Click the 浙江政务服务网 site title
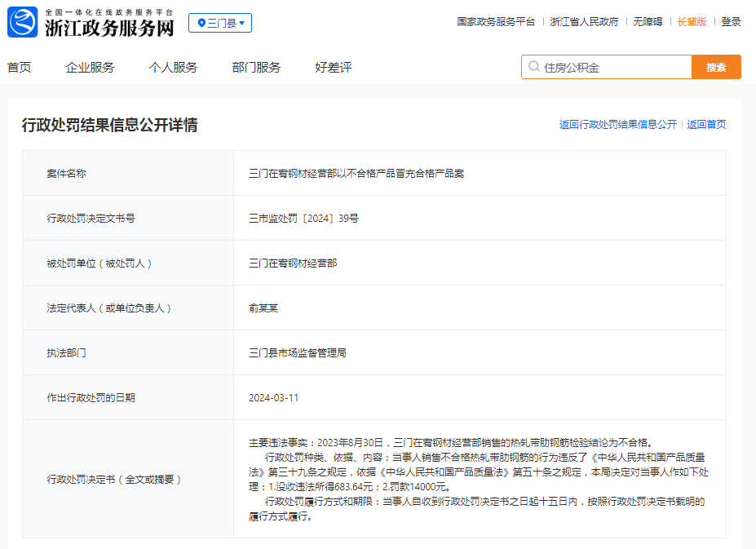This screenshot has height=549, width=756. coord(109,28)
